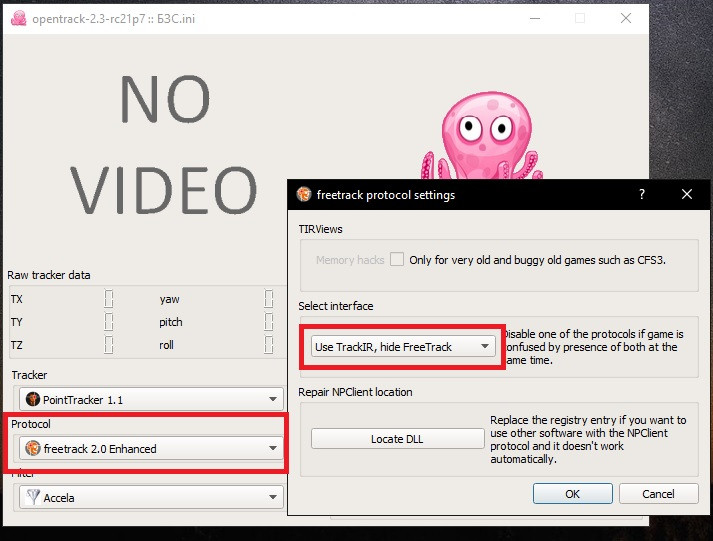Screen dimensions: 713x541
Task: Click the pink octopus mascot image
Action: pos(483,135)
